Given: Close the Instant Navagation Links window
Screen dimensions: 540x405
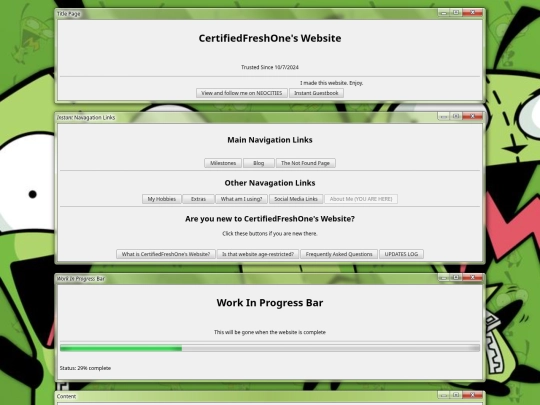Looking at the screenshot, I should pos(472,116).
